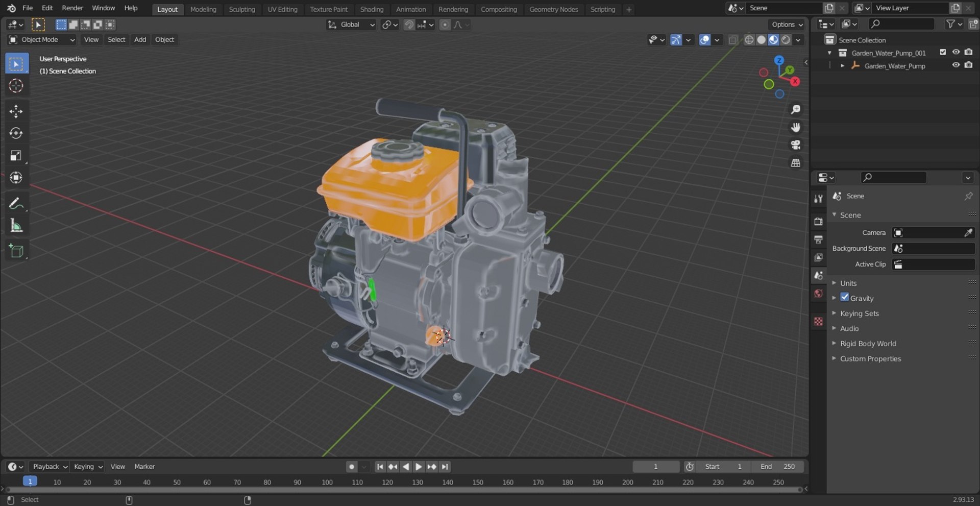The image size is (980, 506).
Task: Toggle auto keying record button
Action: 351,467
